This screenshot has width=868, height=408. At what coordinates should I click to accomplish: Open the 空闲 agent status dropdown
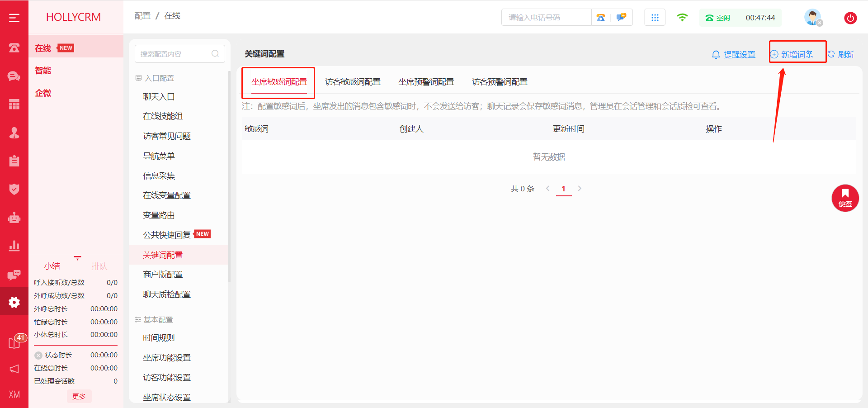point(718,18)
